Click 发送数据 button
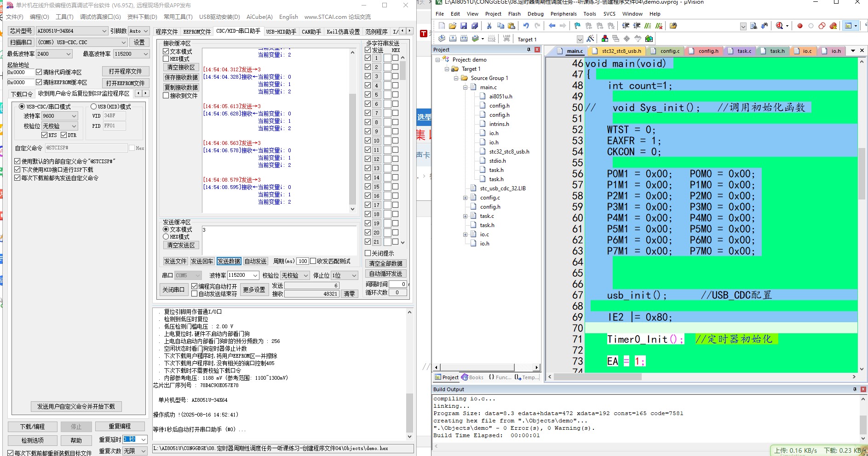This screenshot has height=456, width=868. 229,261
